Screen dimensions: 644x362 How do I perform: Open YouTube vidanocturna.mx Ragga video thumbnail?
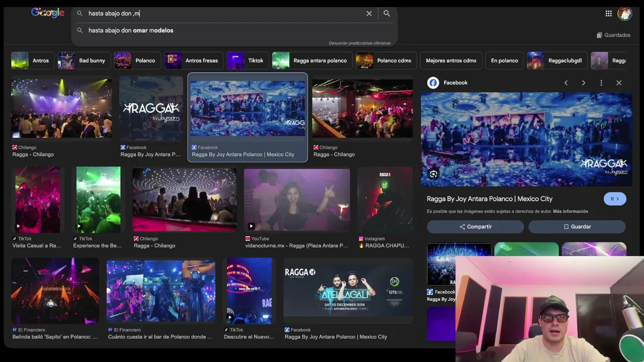click(x=297, y=200)
